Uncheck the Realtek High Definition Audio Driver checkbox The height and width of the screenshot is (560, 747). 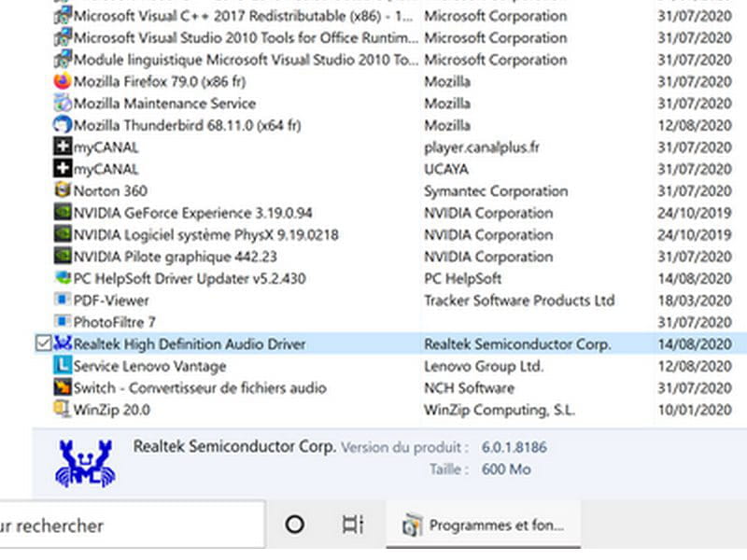pyautogui.click(x=43, y=343)
